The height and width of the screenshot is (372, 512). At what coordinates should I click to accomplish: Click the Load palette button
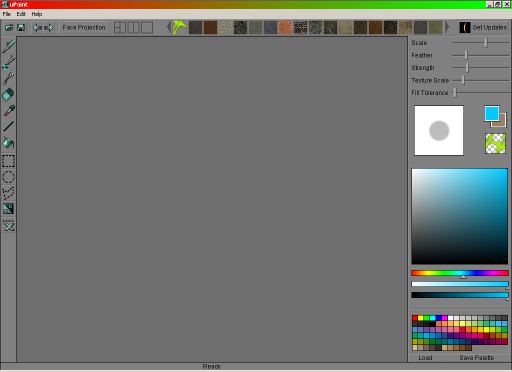(x=425, y=358)
